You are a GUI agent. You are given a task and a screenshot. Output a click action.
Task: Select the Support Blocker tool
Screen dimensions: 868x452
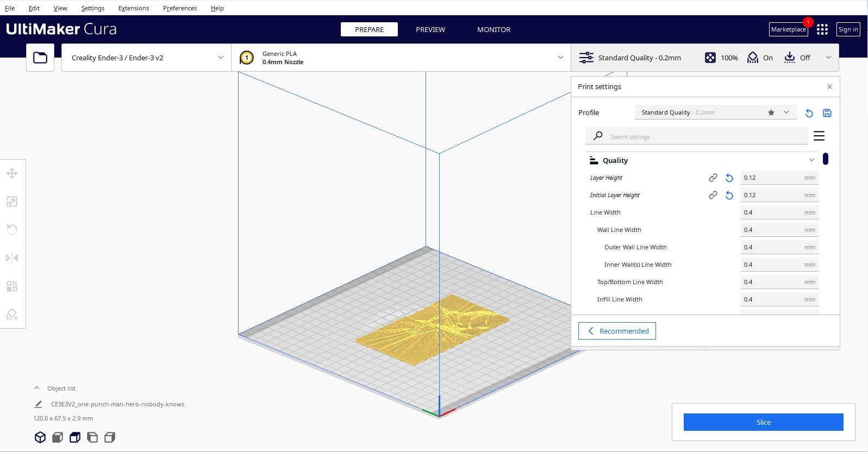tap(12, 315)
